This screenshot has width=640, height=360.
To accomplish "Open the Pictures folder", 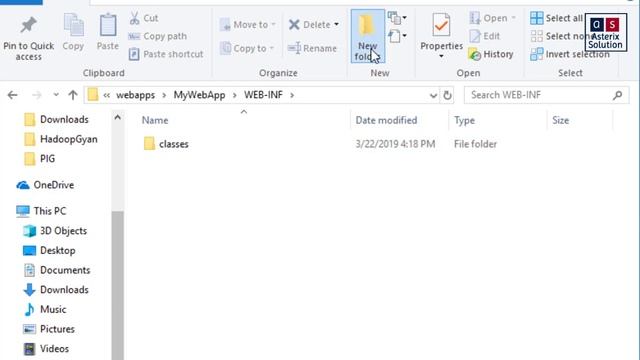I will point(49,329).
